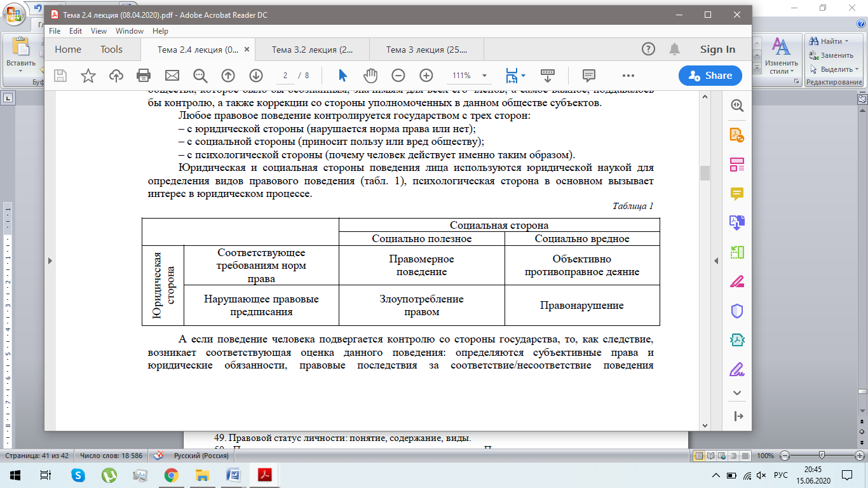Open the blue Combine Files tool icon
This screenshot has width=868, height=488.
737,222
